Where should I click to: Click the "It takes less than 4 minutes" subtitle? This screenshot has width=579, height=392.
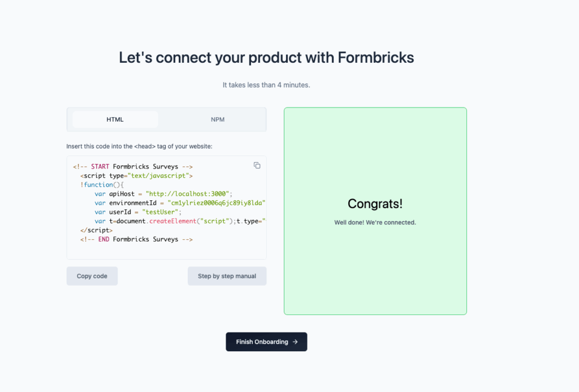pyautogui.click(x=266, y=85)
